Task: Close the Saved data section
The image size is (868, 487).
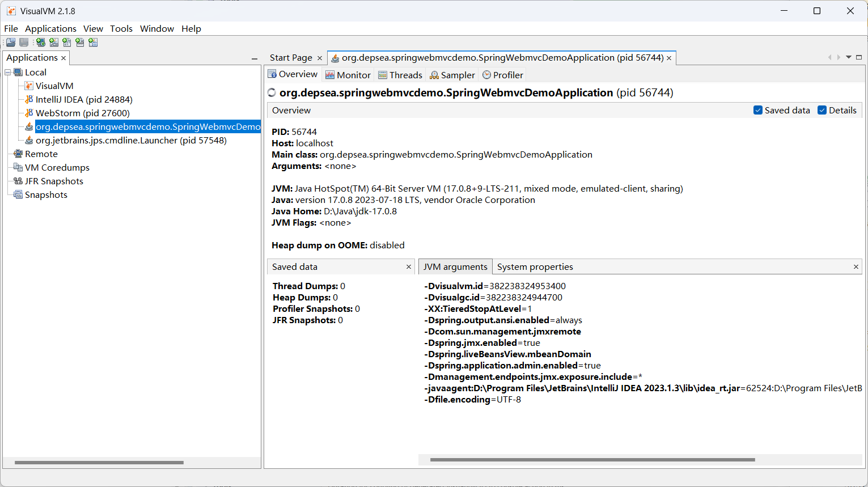Action: pyautogui.click(x=409, y=267)
